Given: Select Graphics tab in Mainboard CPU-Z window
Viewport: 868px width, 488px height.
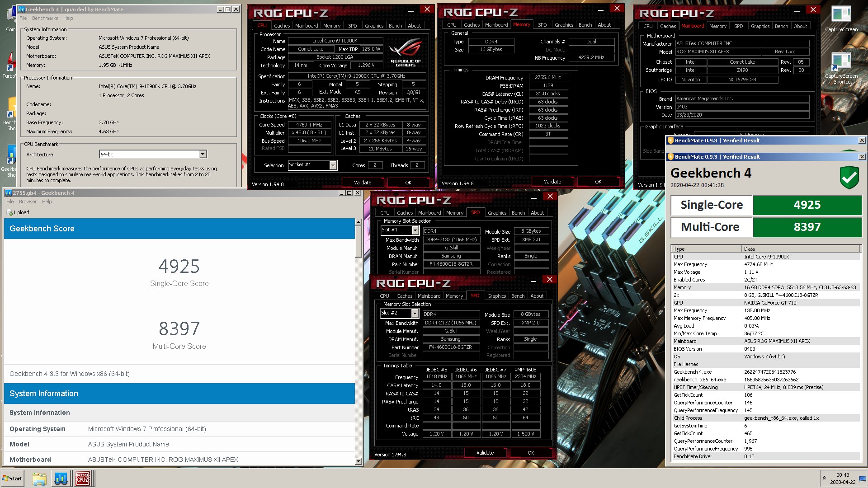Looking at the screenshot, I should point(760,26).
